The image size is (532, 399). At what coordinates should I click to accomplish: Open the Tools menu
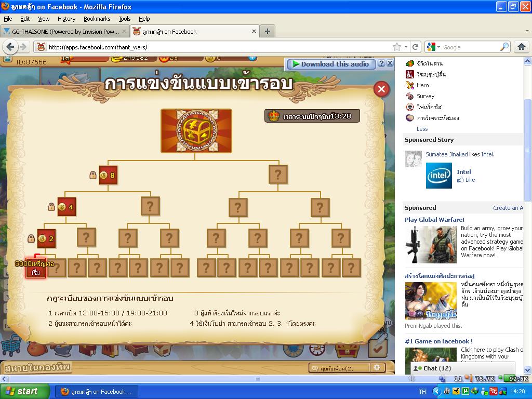coord(125,19)
